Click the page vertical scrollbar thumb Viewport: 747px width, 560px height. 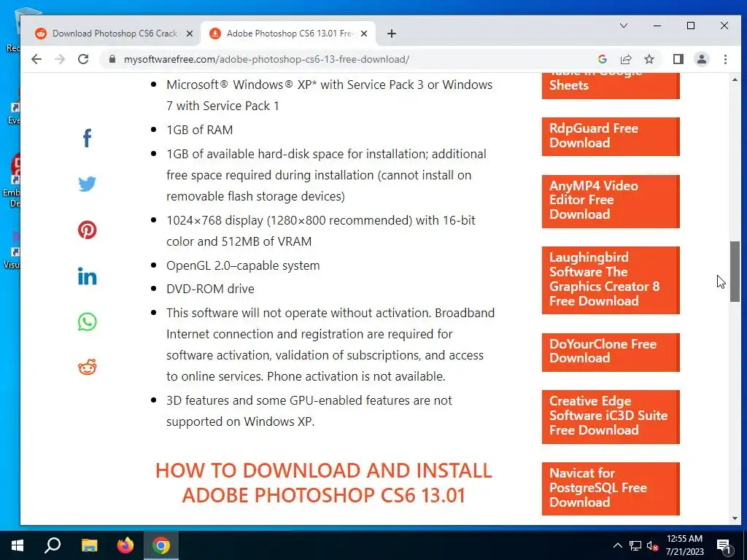[735, 271]
